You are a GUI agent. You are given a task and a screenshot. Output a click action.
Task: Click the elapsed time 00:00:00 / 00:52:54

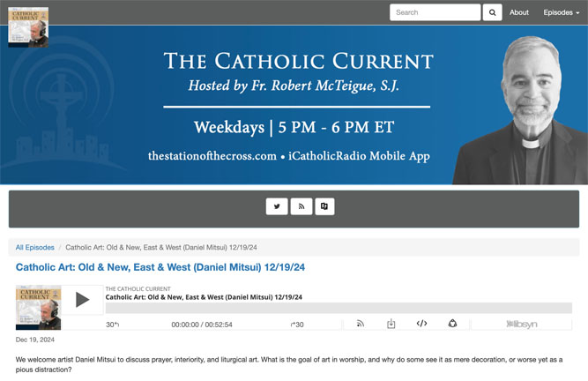click(x=202, y=325)
